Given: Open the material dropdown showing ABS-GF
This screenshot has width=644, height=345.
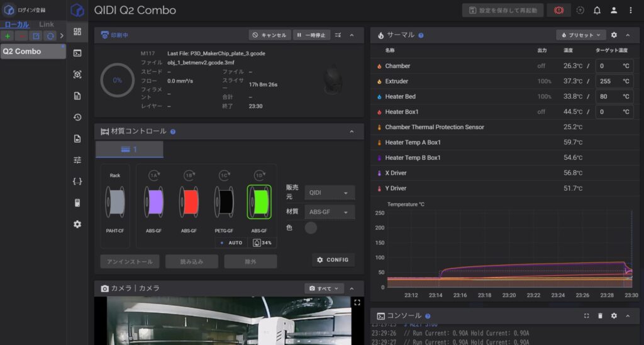Looking at the screenshot, I should pos(330,212).
